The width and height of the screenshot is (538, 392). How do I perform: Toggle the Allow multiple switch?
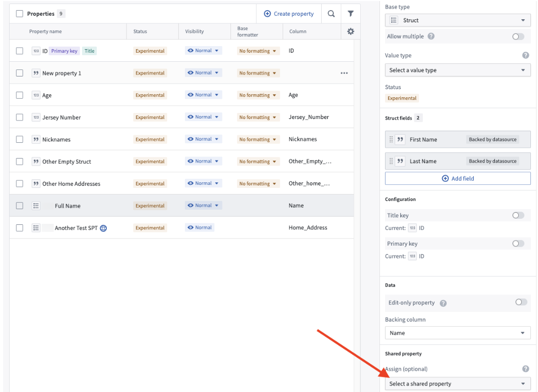point(518,36)
